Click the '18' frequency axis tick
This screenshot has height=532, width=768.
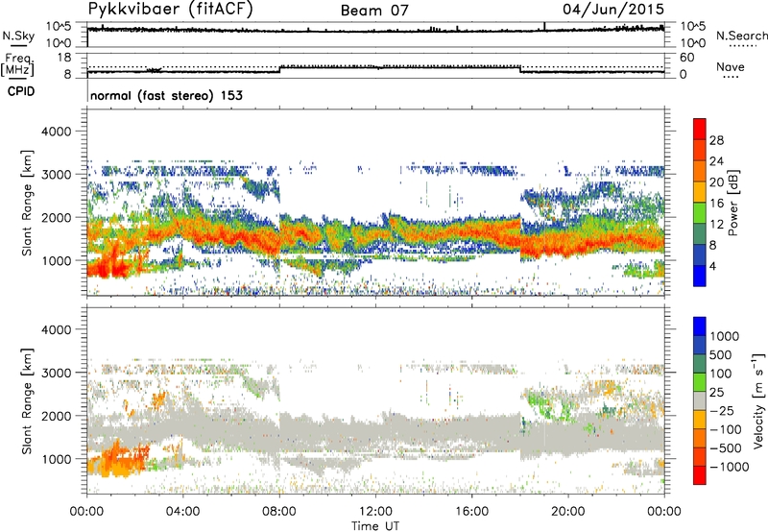(x=63, y=58)
